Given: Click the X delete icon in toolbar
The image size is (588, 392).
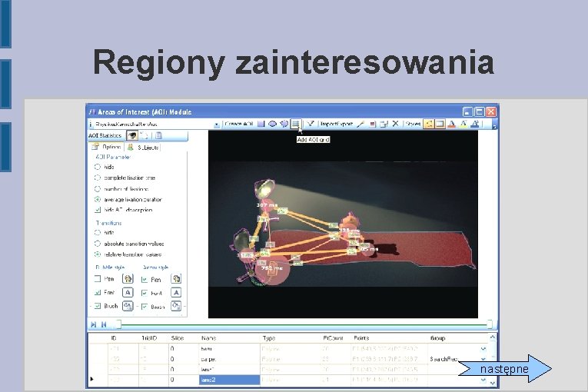Looking at the screenshot, I should 395,124.
